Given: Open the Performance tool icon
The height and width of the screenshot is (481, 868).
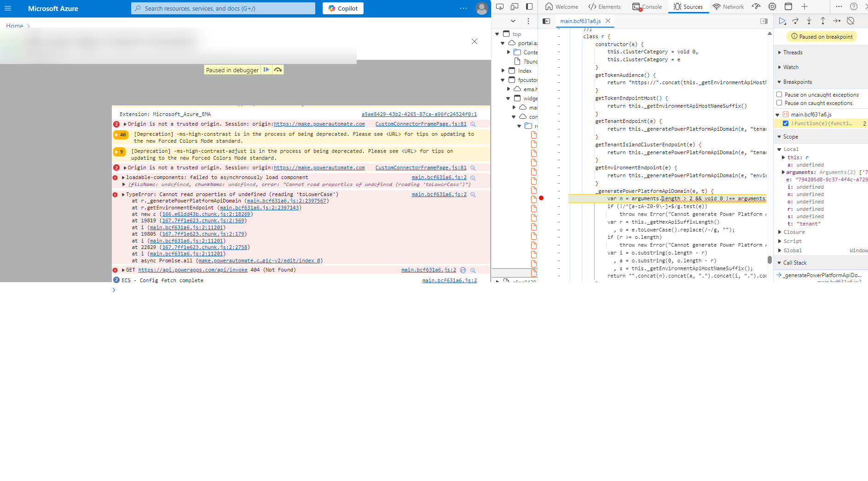Looking at the screenshot, I should [x=756, y=6].
